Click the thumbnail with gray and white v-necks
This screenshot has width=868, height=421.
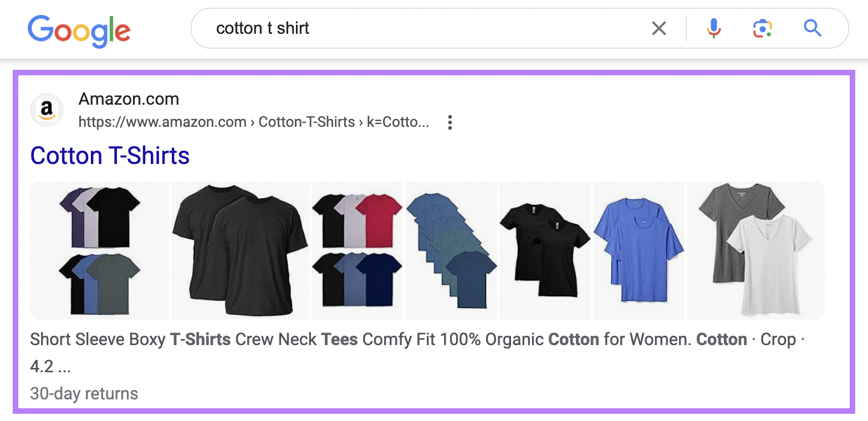click(x=755, y=250)
